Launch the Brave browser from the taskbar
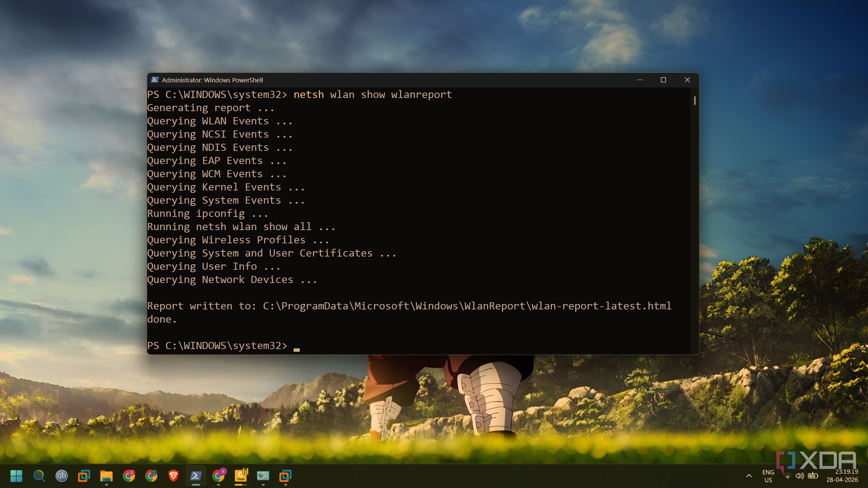Screen dimensions: 868x488 pyautogui.click(x=174, y=476)
